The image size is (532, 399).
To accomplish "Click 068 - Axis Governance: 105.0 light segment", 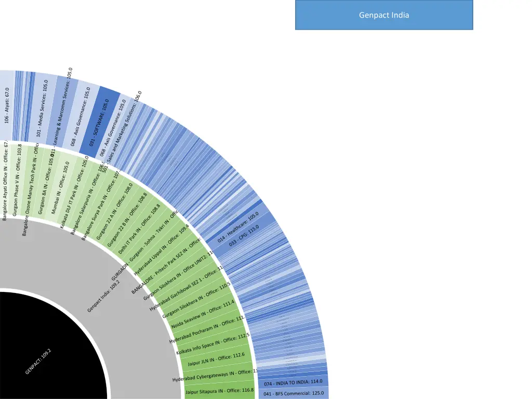I will click(x=81, y=117).
